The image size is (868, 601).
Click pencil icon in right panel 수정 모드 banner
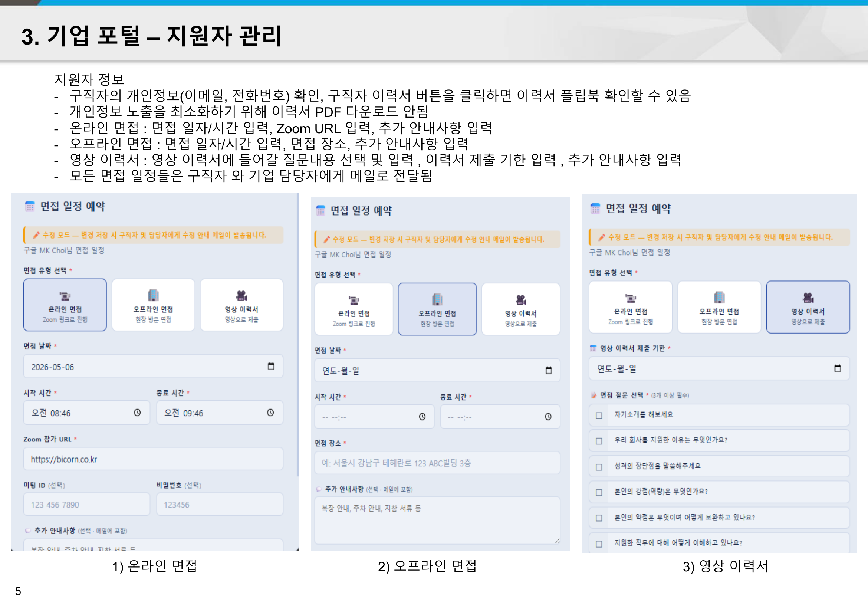602,237
